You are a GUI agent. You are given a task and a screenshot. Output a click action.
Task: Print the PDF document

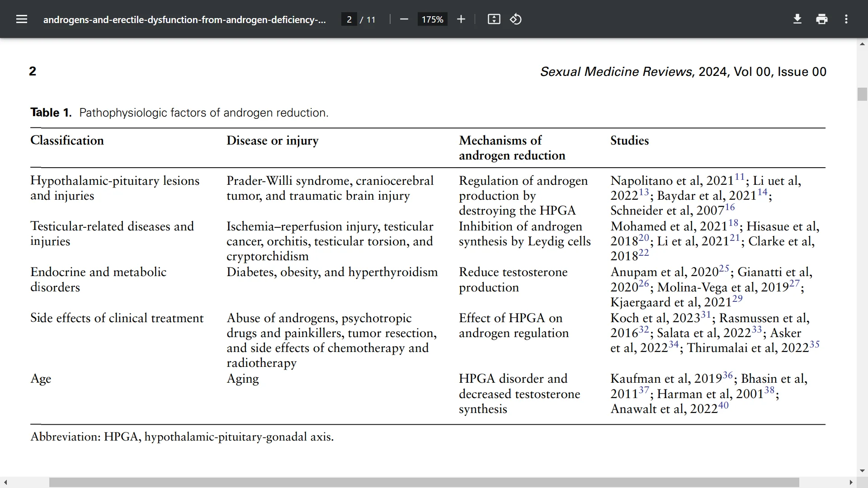tap(822, 19)
